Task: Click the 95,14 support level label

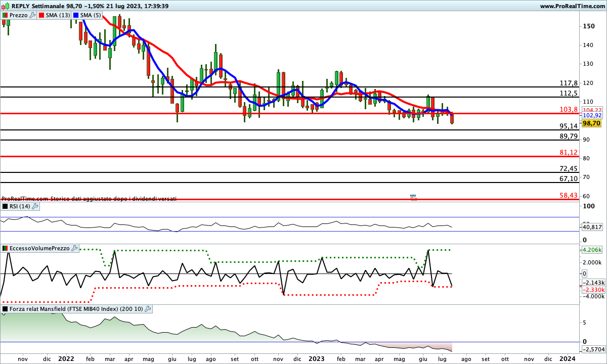Action: (x=569, y=126)
